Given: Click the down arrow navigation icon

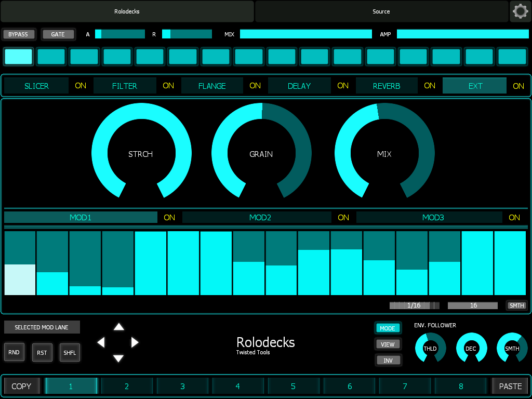Looking at the screenshot, I should tap(118, 358).
